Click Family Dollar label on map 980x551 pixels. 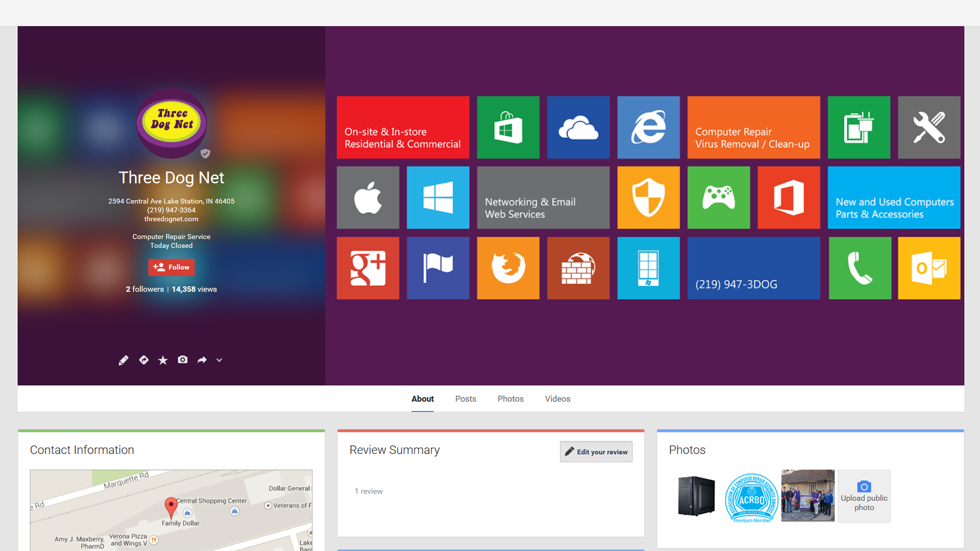[x=181, y=523]
